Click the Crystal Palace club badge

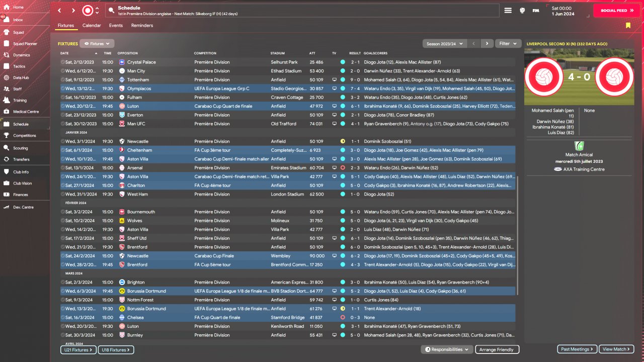pyautogui.click(x=122, y=62)
